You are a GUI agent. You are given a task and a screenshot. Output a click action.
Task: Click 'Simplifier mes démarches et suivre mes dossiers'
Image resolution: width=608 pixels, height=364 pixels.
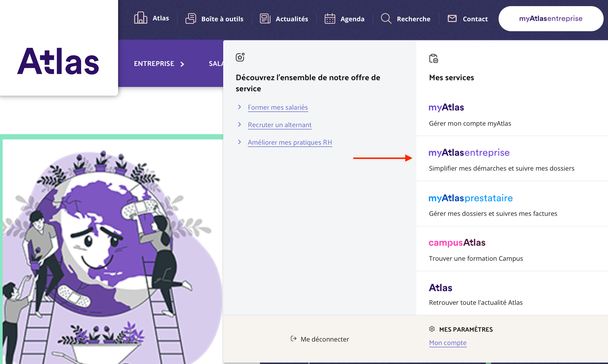coord(502,168)
